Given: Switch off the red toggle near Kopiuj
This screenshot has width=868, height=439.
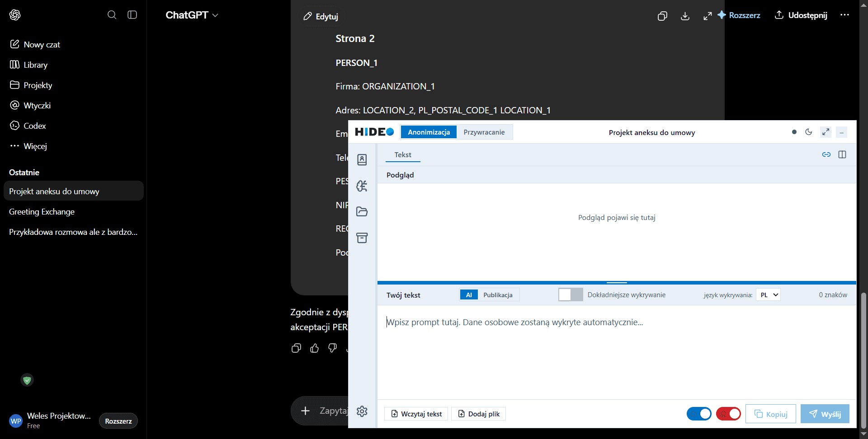Looking at the screenshot, I should pos(728,414).
